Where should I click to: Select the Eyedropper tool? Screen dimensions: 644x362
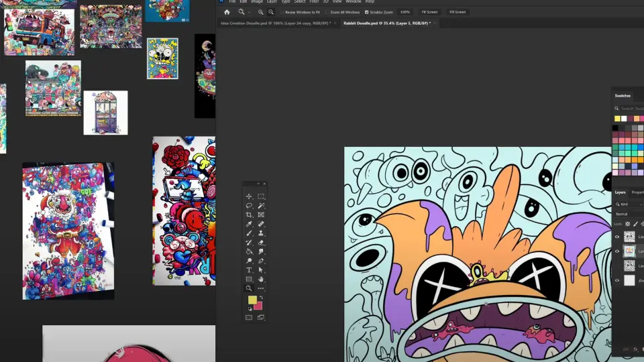coord(249,224)
